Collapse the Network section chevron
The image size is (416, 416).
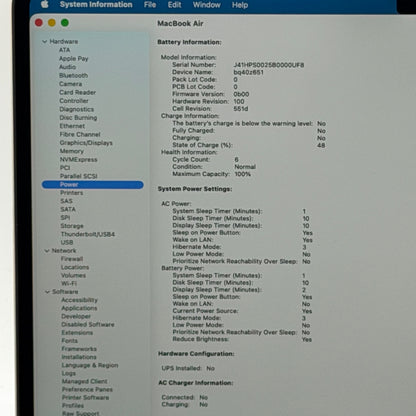click(47, 251)
